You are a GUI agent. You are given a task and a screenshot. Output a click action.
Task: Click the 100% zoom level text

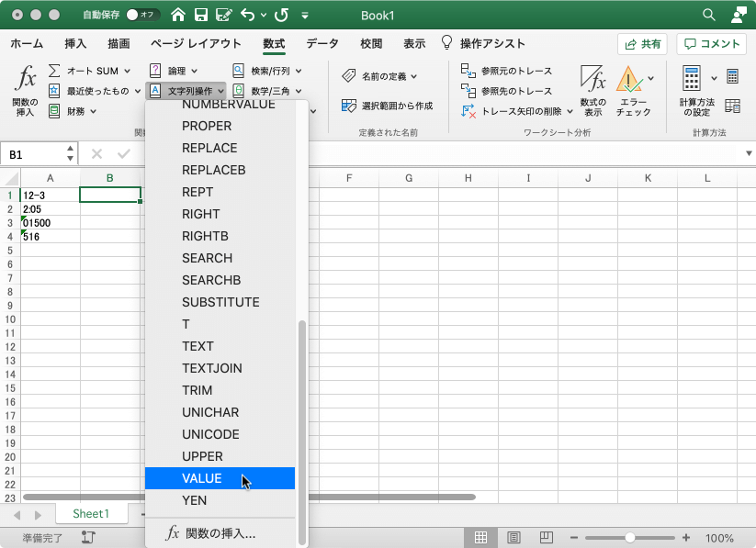coord(719,538)
